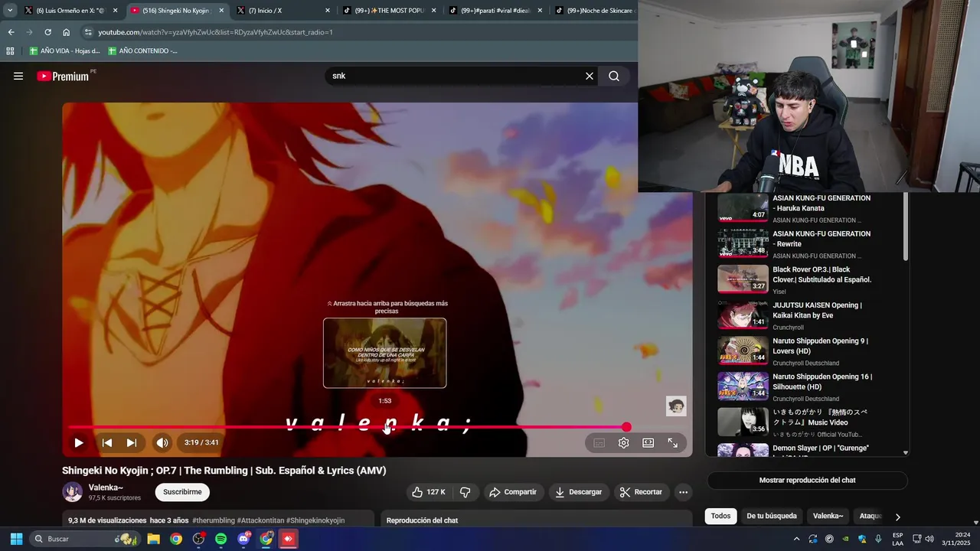Open Discord from the taskbar
This screenshot has width=980, height=551.
(243, 539)
